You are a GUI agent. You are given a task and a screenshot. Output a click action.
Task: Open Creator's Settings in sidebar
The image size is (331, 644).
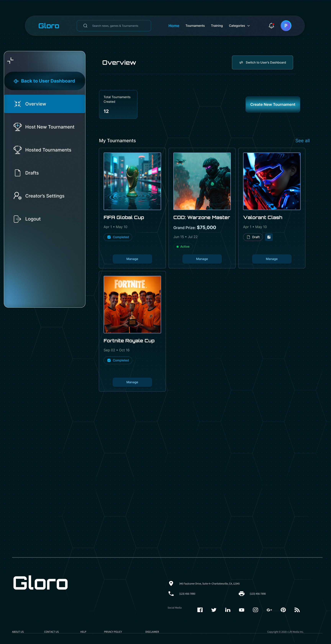coord(45,196)
